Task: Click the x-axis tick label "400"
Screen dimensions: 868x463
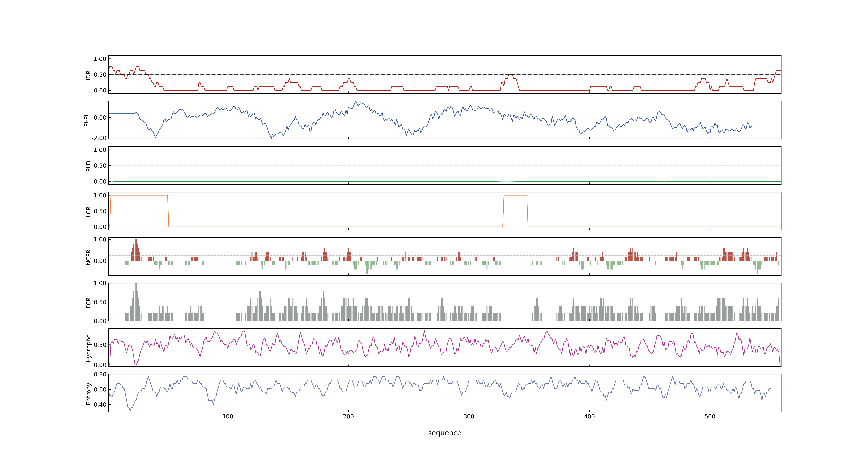Action: coord(589,416)
